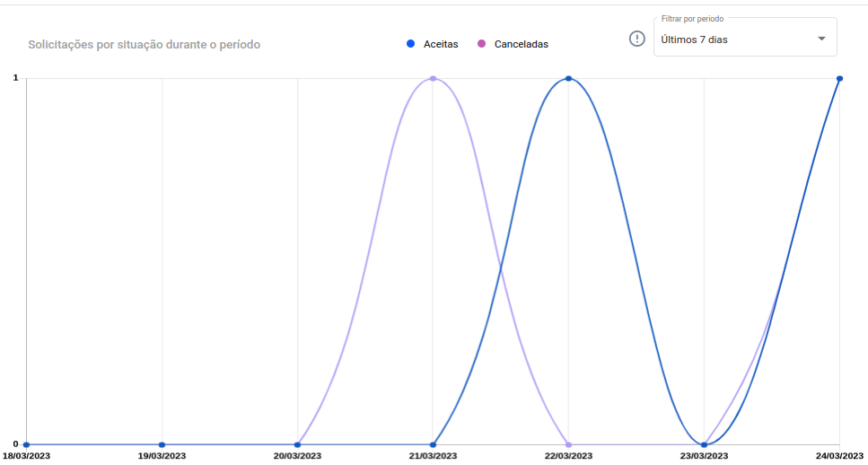Click the data point at 18/03/2023 origin

27,444
